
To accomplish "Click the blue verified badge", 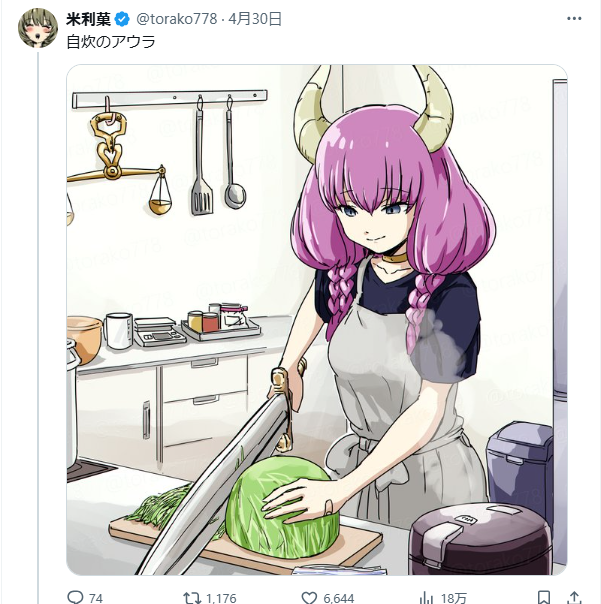I will pyautogui.click(x=122, y=19).
